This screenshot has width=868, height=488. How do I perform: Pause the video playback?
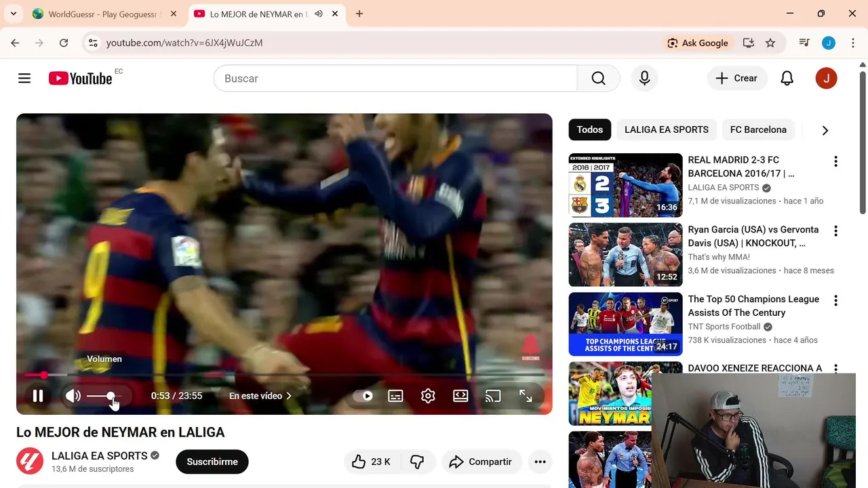tap(38, 396)
